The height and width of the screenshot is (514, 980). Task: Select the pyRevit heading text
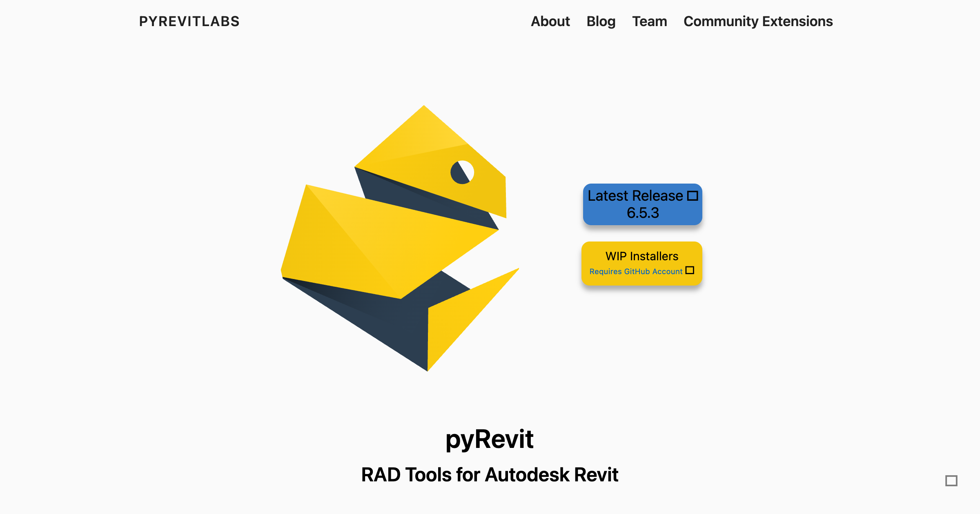489,440
